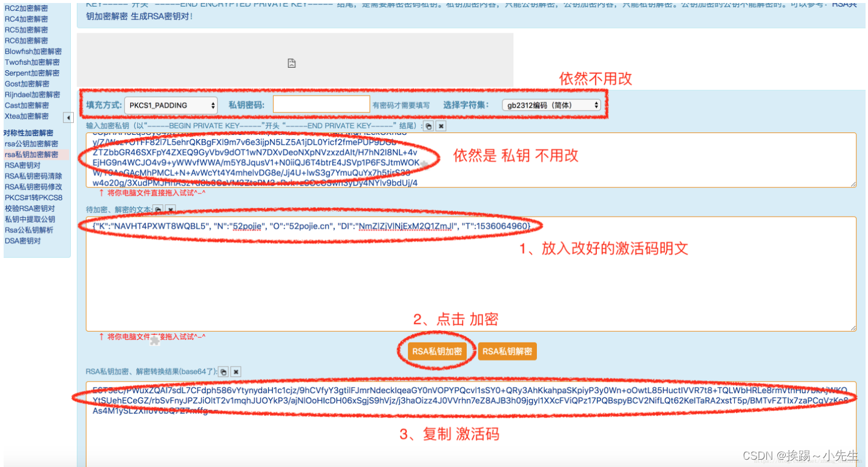Open Twofish加密解密 in sidebar
Screen dimensions: 868x467
click(32, 62)
